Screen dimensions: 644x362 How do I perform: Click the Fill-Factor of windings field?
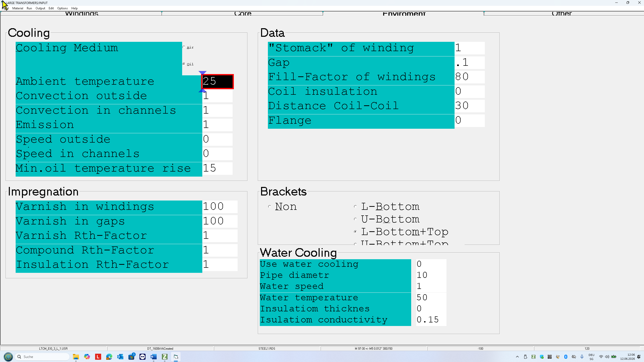tap(469, 77)
